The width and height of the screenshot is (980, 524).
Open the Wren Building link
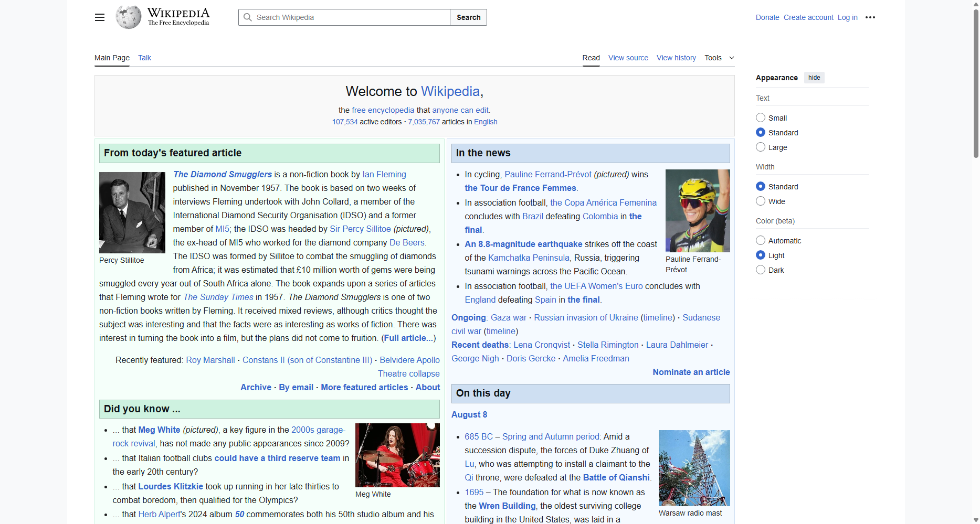[507, 506]
